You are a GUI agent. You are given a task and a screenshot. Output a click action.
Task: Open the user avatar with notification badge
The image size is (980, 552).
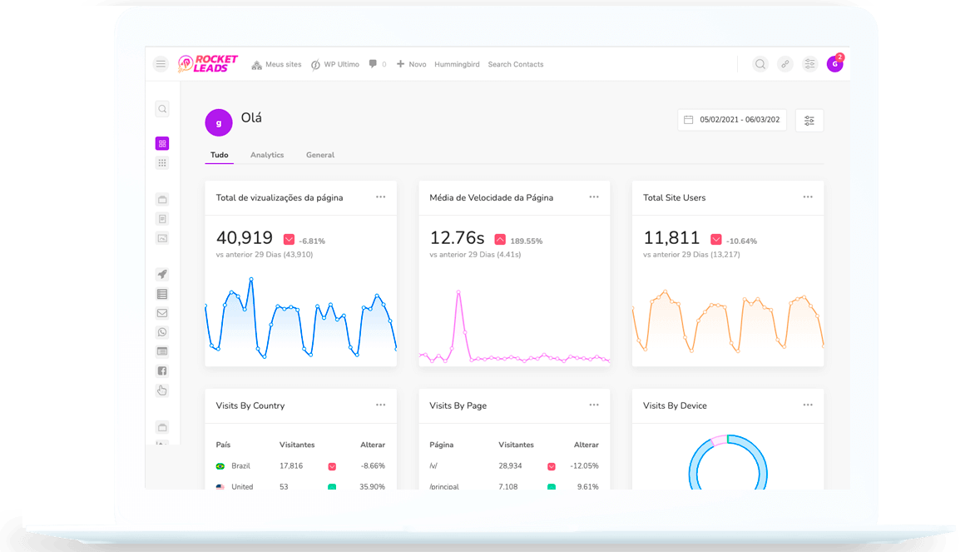click(834, 64)
